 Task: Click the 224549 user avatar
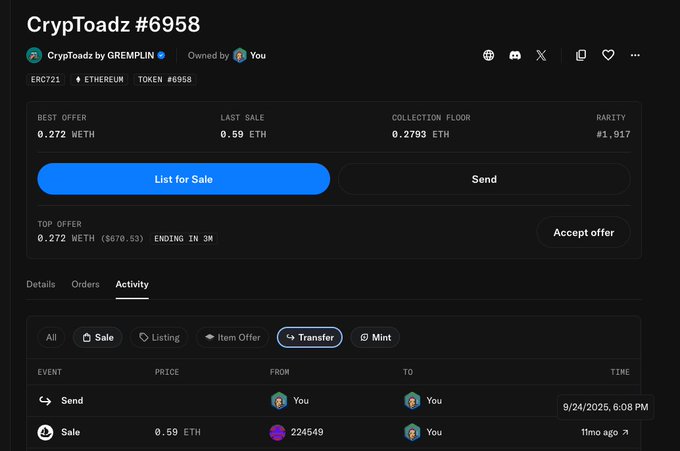coord(278,432)
